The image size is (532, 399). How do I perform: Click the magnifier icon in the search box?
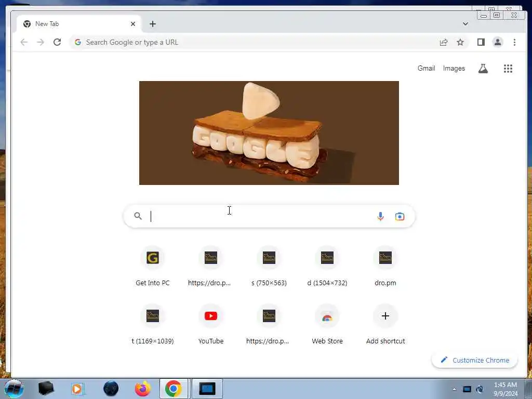pyautogui.click(x=138, y=216)
